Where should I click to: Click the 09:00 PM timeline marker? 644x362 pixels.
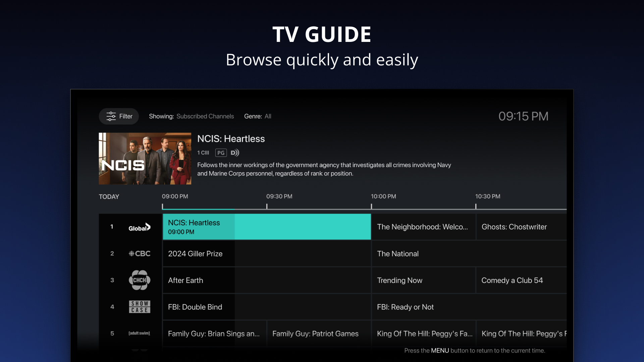(x=175, y=196)
